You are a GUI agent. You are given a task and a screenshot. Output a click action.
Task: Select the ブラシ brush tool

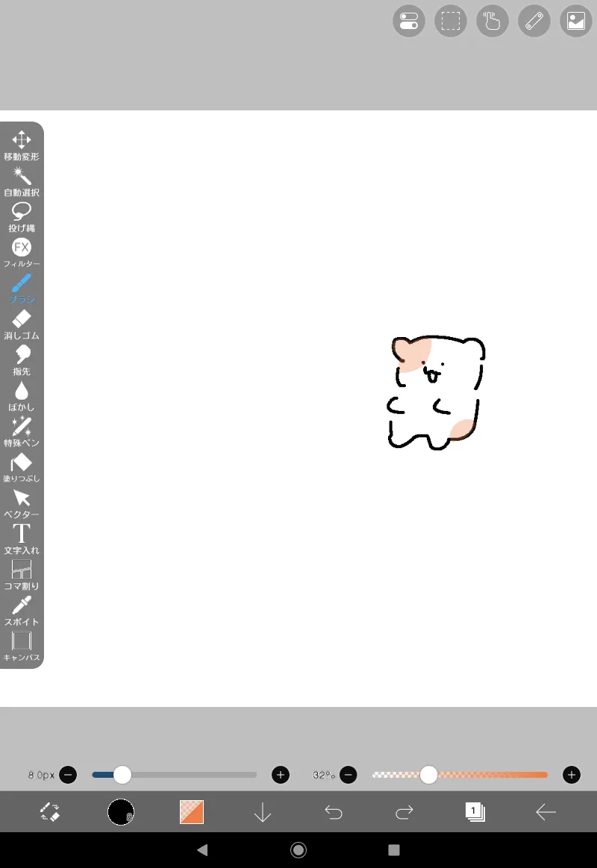click(22, 289)
